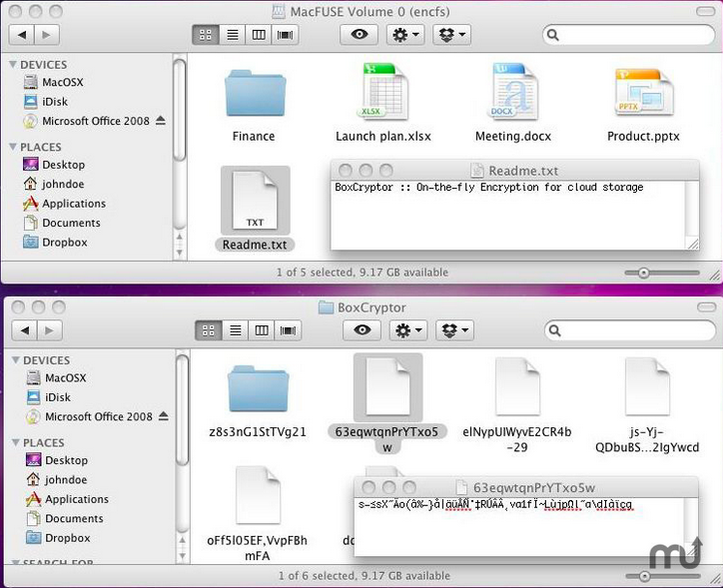Click Readme.txt text editor content area

pos(508,215)
